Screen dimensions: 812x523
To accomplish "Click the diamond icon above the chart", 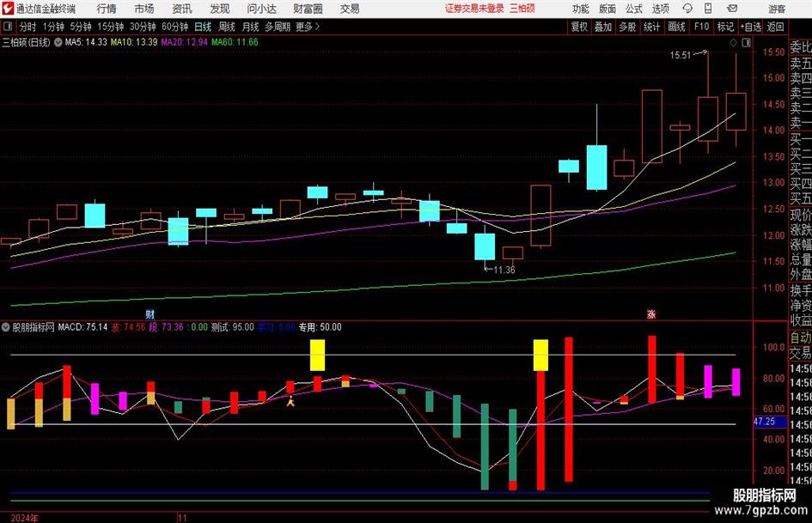I will pyautogui.click(x=733, y=43).
